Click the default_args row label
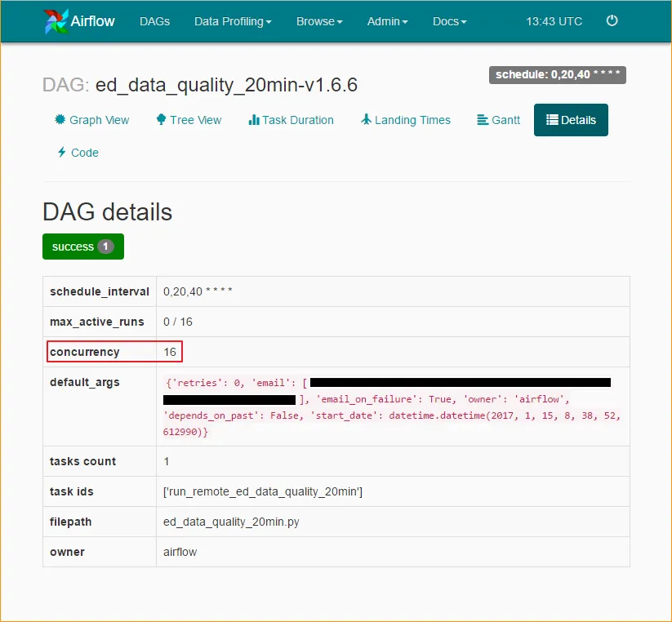Image resolution: width=672 pixels, height=622 pixels. (x=84, y=382)
